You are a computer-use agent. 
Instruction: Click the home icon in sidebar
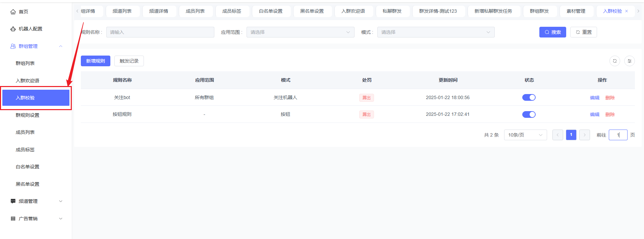tap(13, 12)
